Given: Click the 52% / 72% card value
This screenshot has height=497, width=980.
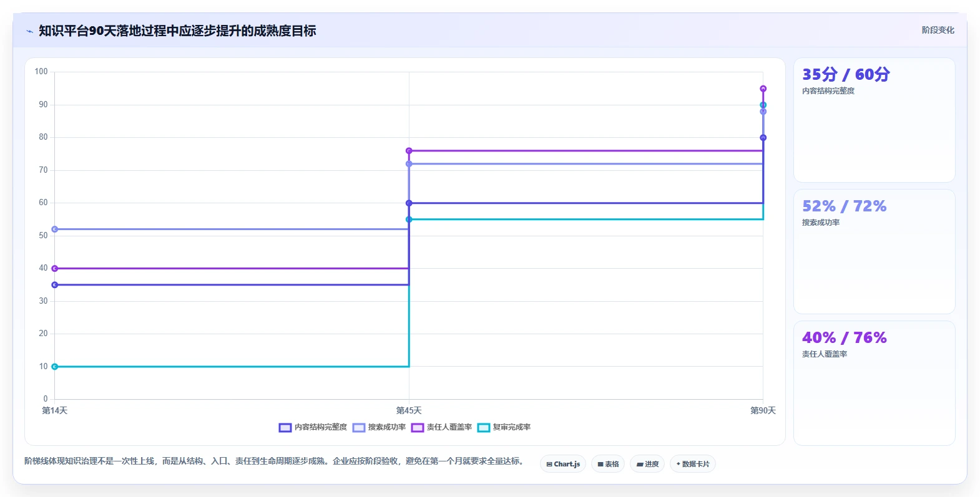Looking at the screenshot, I should click(x=844, y=206).
